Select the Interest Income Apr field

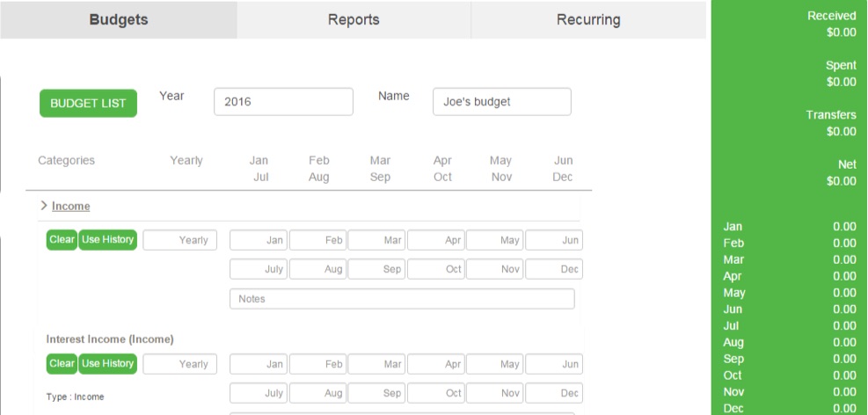436,364
